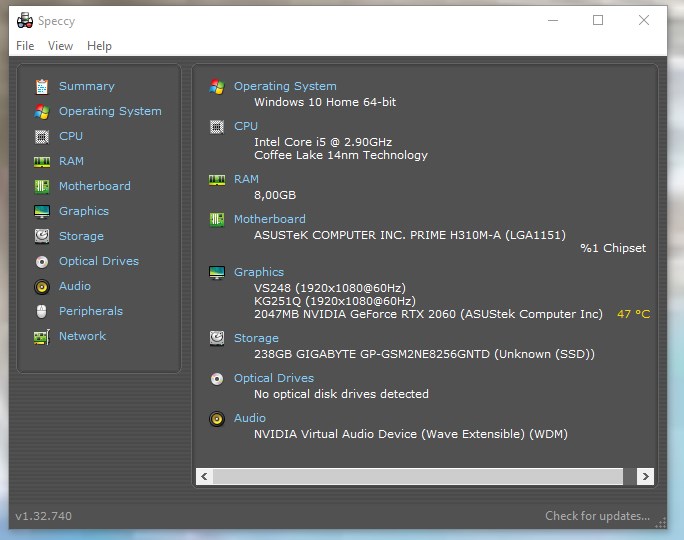Click the Optical Drives disc icon in sidebar

coord(42,262)
